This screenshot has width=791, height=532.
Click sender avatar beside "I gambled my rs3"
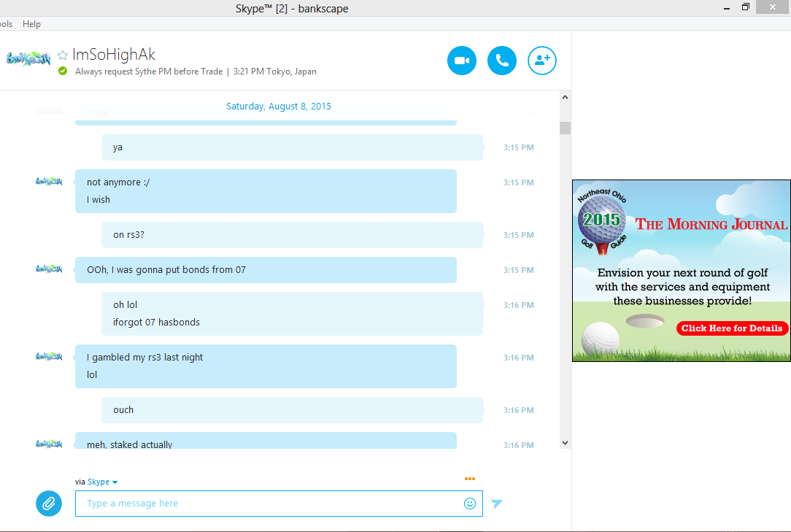point(49,356)
